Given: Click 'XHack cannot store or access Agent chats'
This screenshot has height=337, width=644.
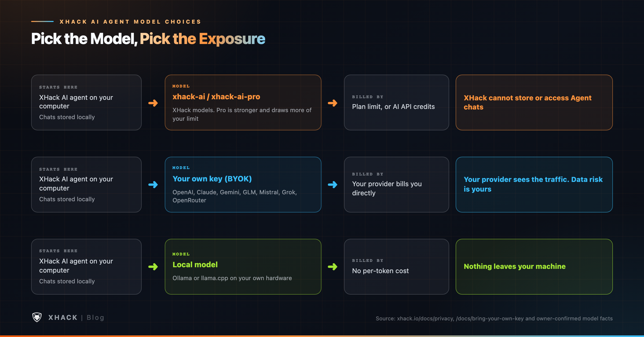Looking at the screenshot, I should tap(528, 102).
